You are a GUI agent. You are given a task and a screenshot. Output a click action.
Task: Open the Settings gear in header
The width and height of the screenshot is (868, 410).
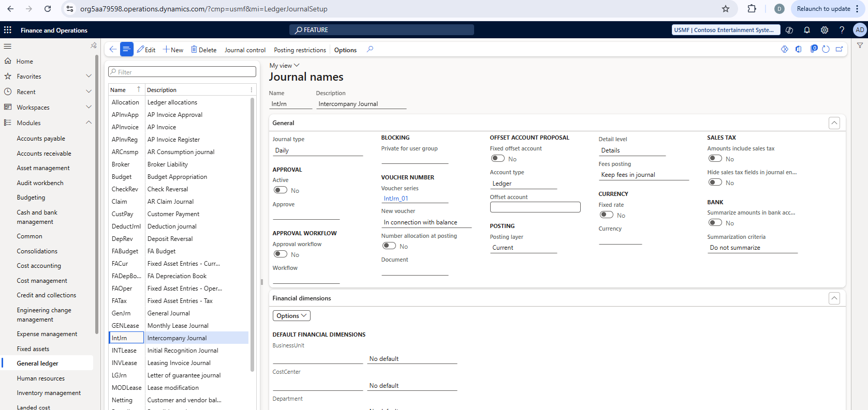(825, 30)
